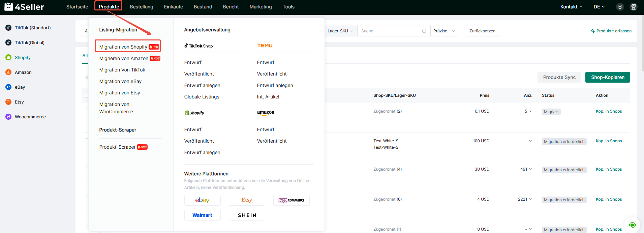Open the Bestand menu
The height and width of the screenshot is (233, 644).
203,7
